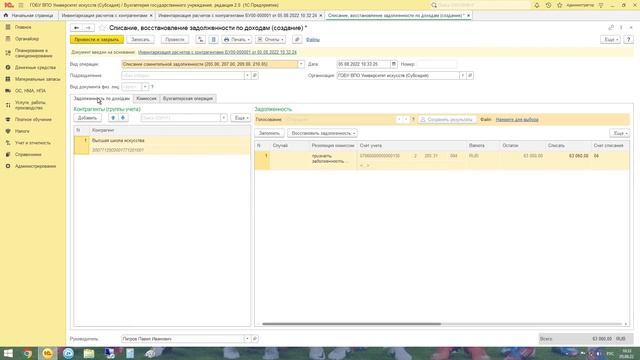
Task: Open the Еще menu above debt table
Action: [619, 133]
